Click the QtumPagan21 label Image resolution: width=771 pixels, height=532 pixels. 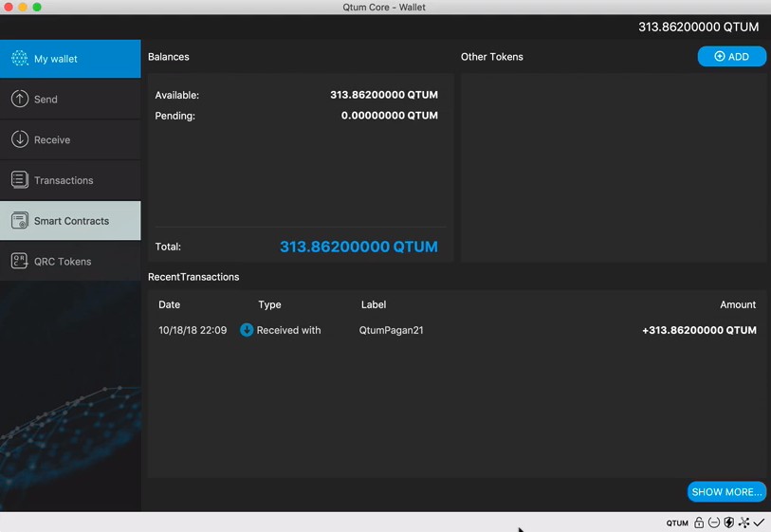(x=391, y=330)
